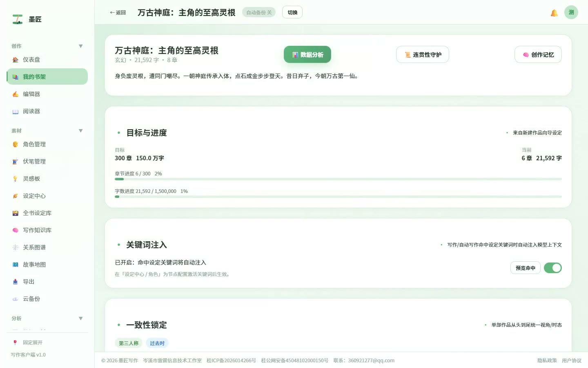The image size is (588, 368).
Task: Open 云备份 in the sidebar
Action: pos(47,299)
